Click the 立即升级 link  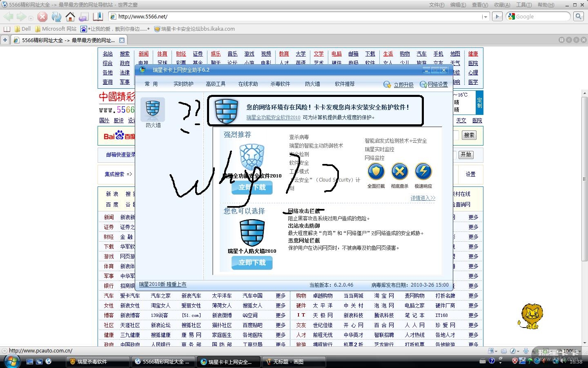pyautogui.click(x=403, y=85)
